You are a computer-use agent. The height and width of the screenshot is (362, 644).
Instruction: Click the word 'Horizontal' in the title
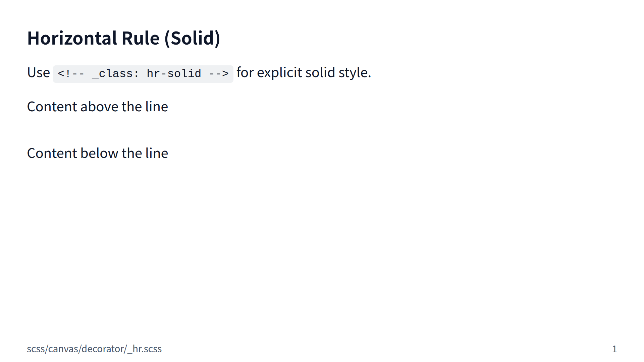[x=72, y=38]
